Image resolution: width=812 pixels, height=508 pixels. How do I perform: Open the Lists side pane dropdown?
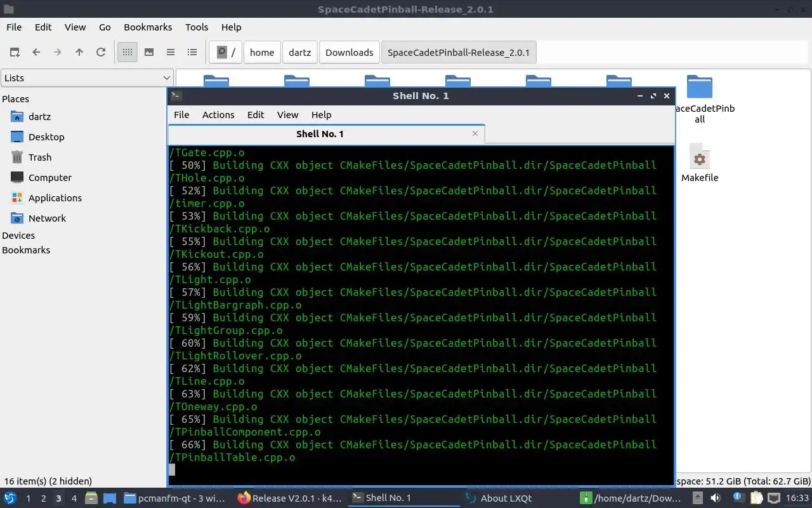[x=87, y=77]
